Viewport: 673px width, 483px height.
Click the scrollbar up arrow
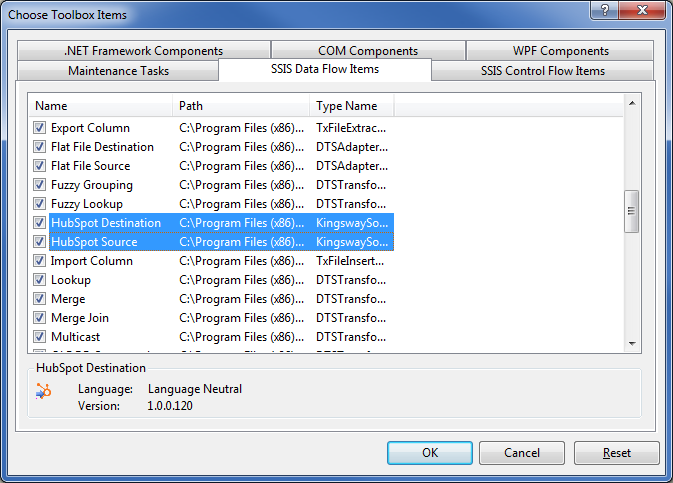point(632,103)
